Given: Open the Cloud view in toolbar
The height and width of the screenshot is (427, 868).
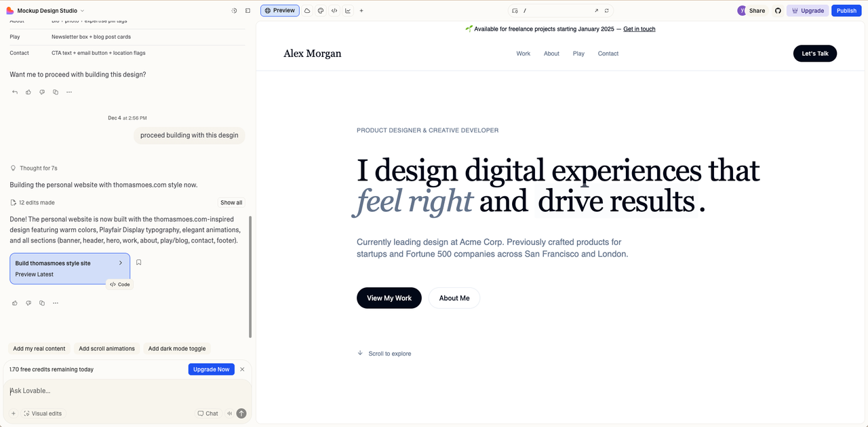Looking at the screenshot, I should [x=307, y=11].
